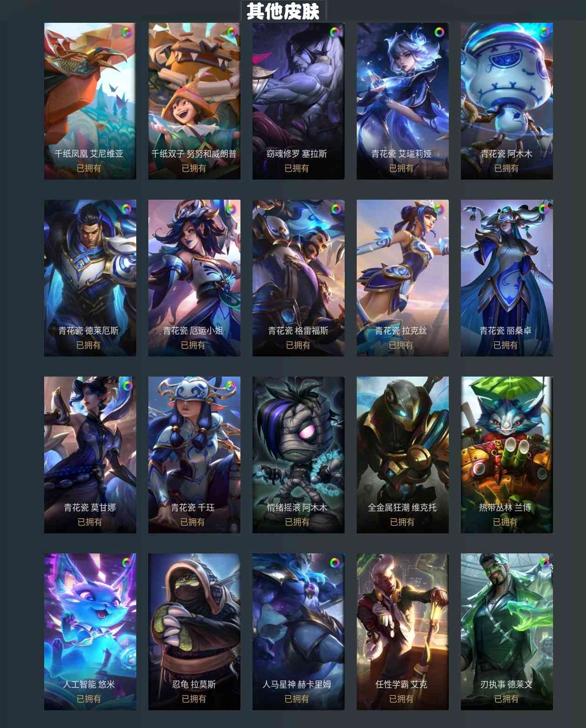
Task: Open chroma icon on 刃执事 德莱文 card
Action: (544, 563)
